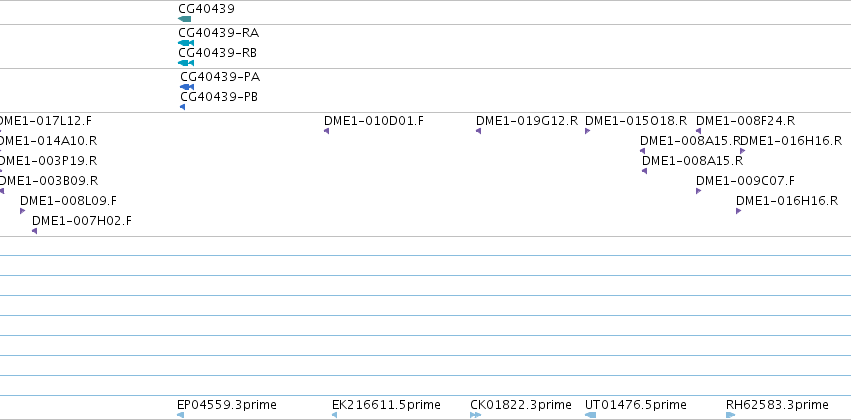The image size is (851, 420).
Task: Click the arrow marker under DME1-015O18.R
Action: coord(587,131)
